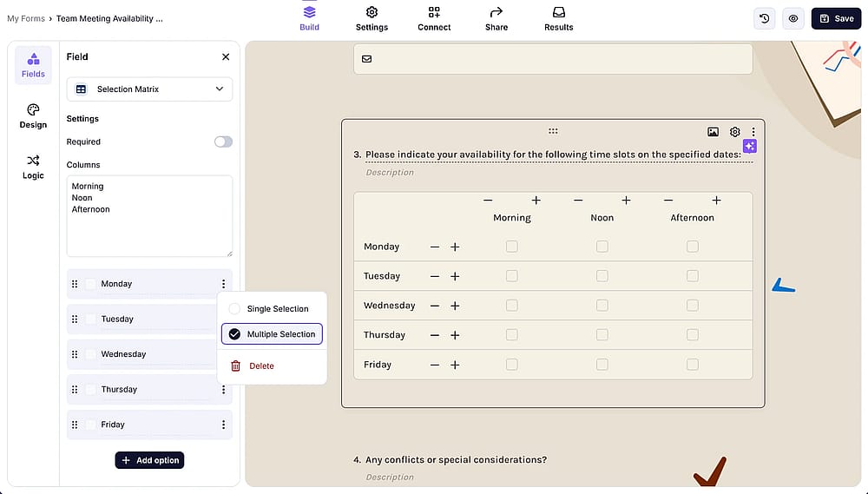Grab the question 3 drag handle
Image resolution: width=868 pixels, height=494 pixels.
(553, 131)
